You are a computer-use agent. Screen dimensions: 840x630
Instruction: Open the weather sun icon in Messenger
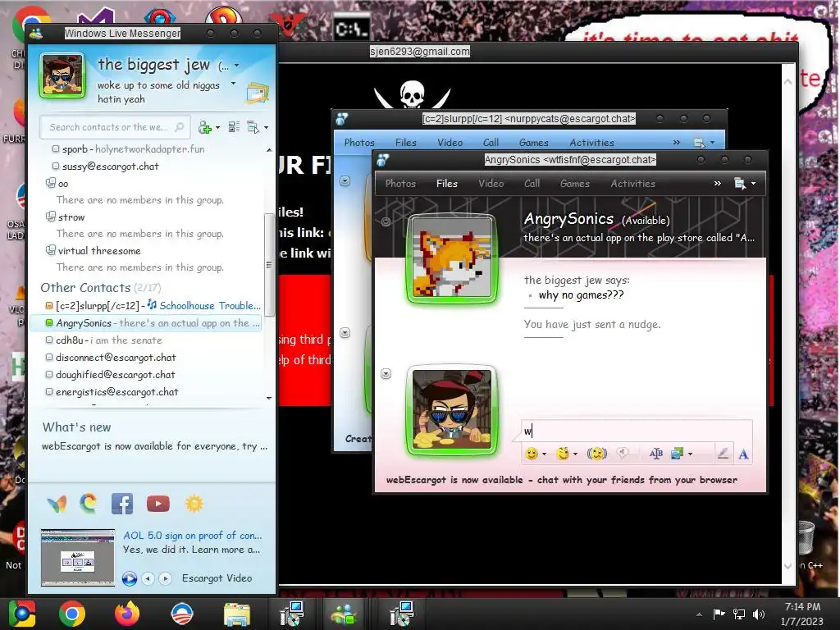(x=194, y=504)
